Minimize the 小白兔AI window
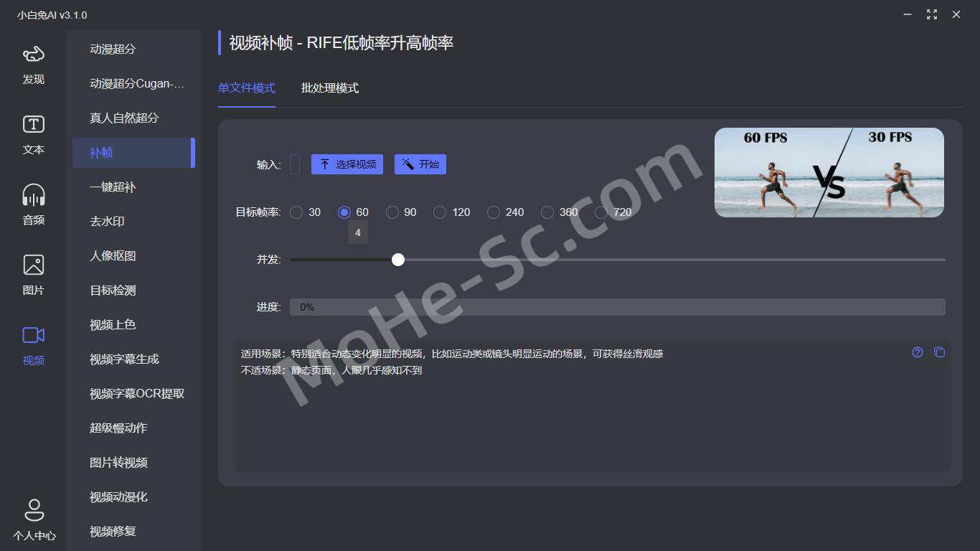980x551 pixels. (908, 14)
